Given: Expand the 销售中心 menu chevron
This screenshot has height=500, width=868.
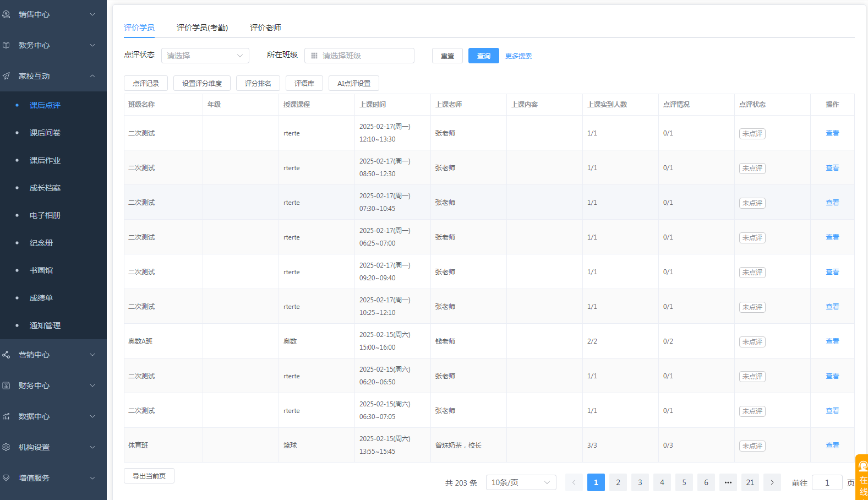Looking at the screenshot, I should click(92, 14).
